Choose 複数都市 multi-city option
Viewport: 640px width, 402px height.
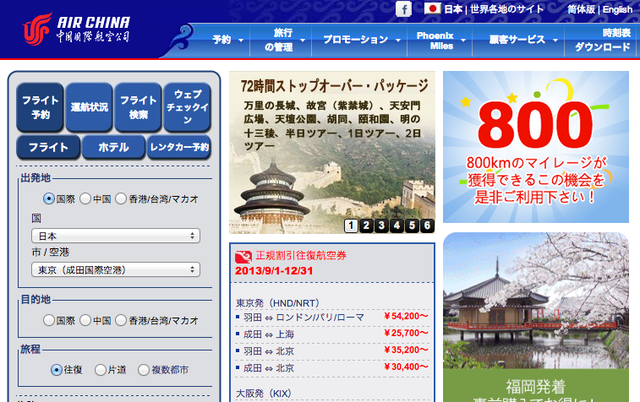pos(143,370)
